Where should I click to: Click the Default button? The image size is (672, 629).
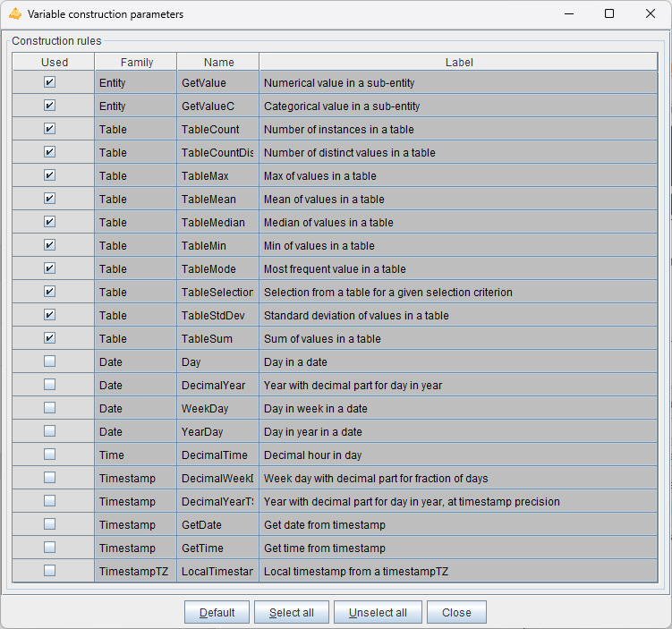coord(217,612)
